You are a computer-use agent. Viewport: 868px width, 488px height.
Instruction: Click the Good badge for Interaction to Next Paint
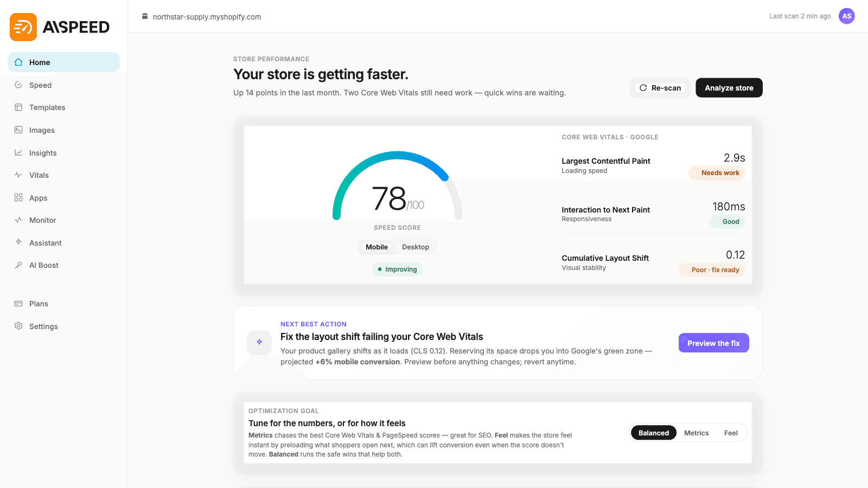tap(727, 221)
